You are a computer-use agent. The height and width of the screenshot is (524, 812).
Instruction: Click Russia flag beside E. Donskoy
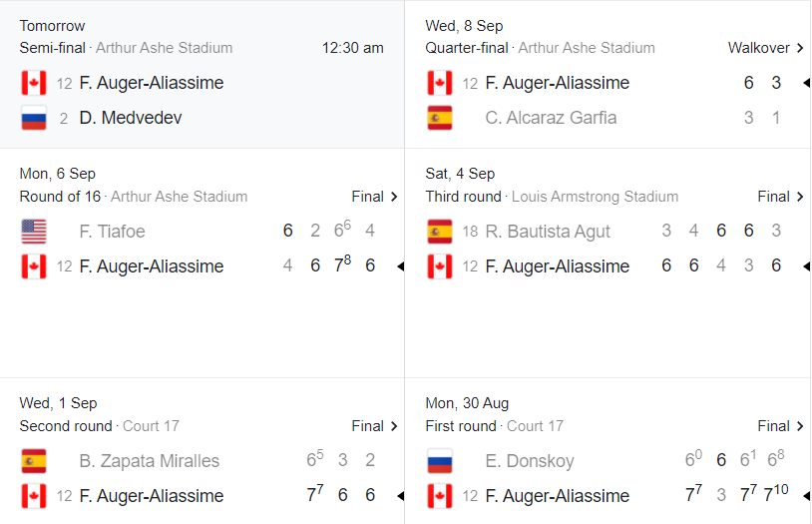pos(440,461)
